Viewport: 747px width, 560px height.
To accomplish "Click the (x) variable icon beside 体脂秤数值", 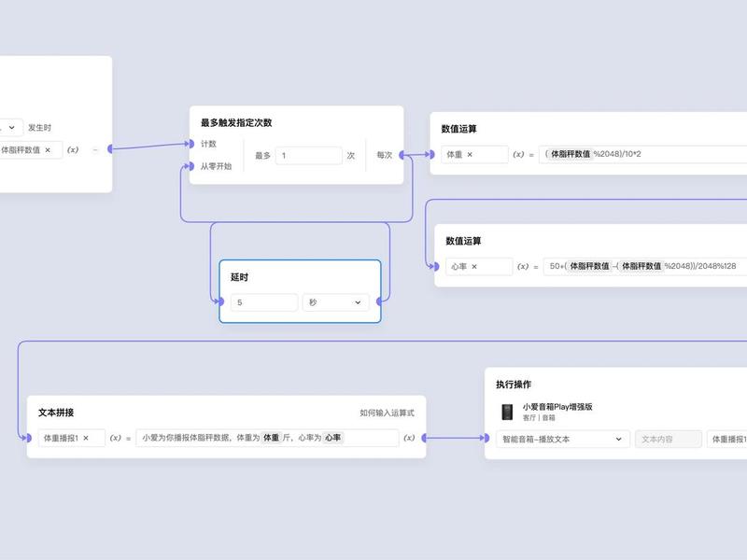I will click(x=73, y=149).
